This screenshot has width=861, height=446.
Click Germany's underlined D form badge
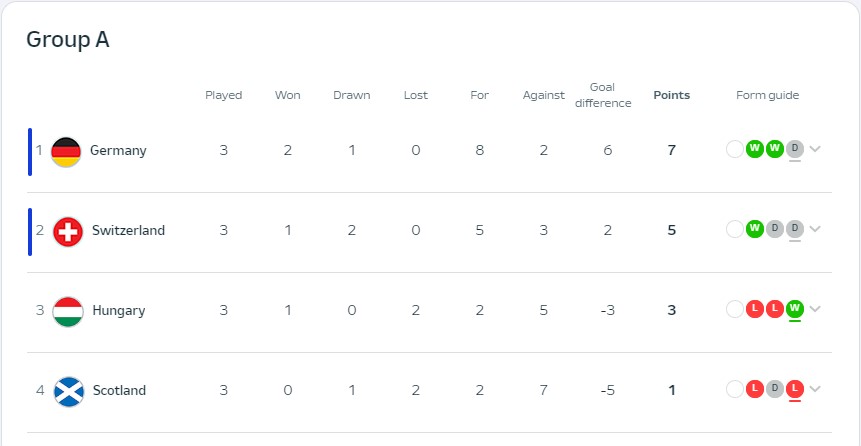[795, 149]
